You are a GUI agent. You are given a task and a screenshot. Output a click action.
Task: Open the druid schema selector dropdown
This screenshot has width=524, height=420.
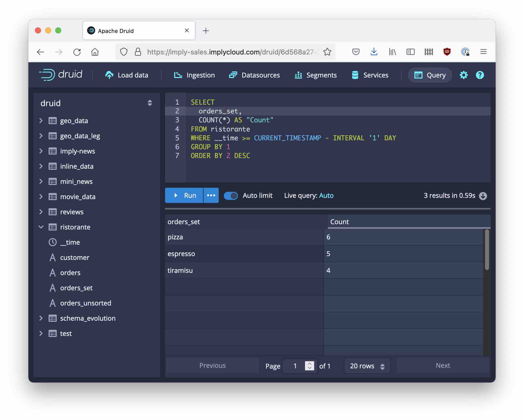tap(150, 103)
